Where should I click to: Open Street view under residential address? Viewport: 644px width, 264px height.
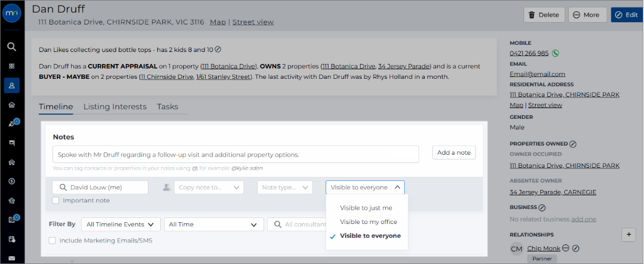(x=545, y=105)
